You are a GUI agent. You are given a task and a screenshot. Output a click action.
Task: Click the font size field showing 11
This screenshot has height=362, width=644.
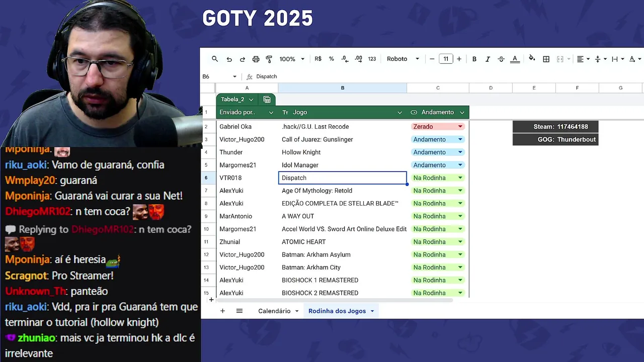(x=446, y=59)
